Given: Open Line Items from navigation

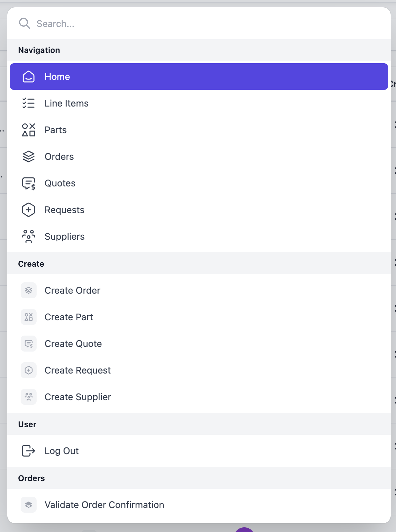Looking at the screenshot, I should click(67, 103).
